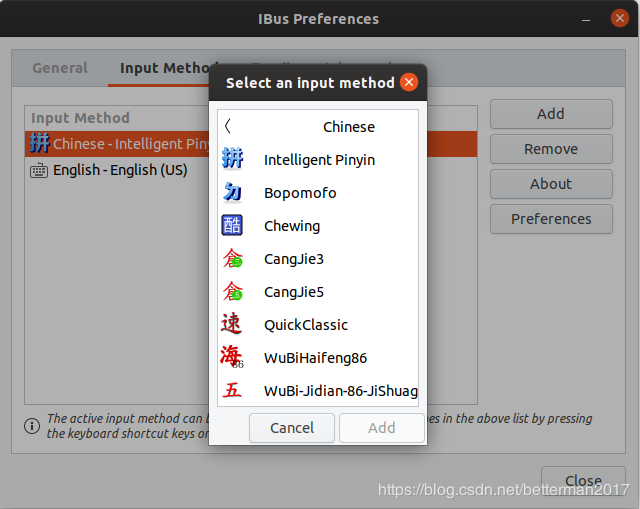
Task: Cancel the input method selection dialog
Action: [292, 428]
